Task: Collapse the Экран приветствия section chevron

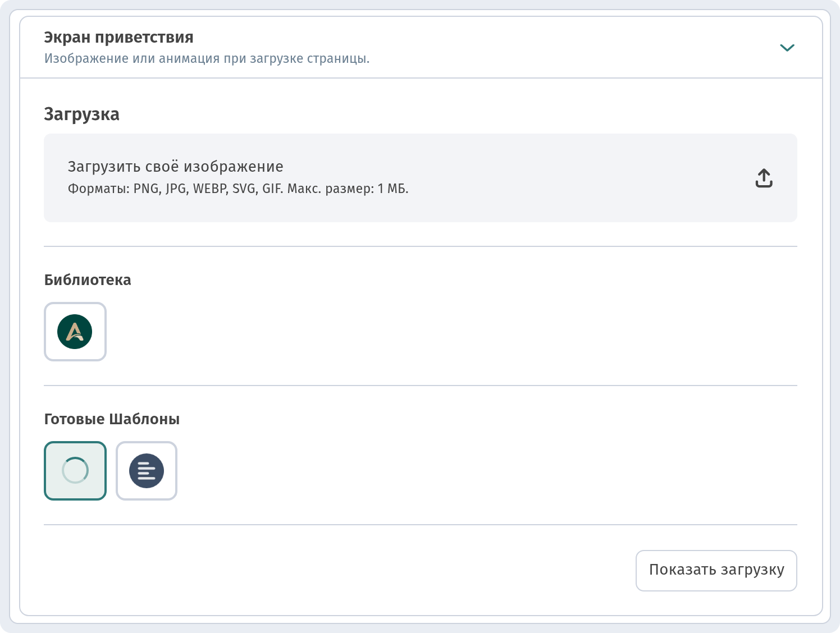Action: pyautogui.click(x=787, y=48)
